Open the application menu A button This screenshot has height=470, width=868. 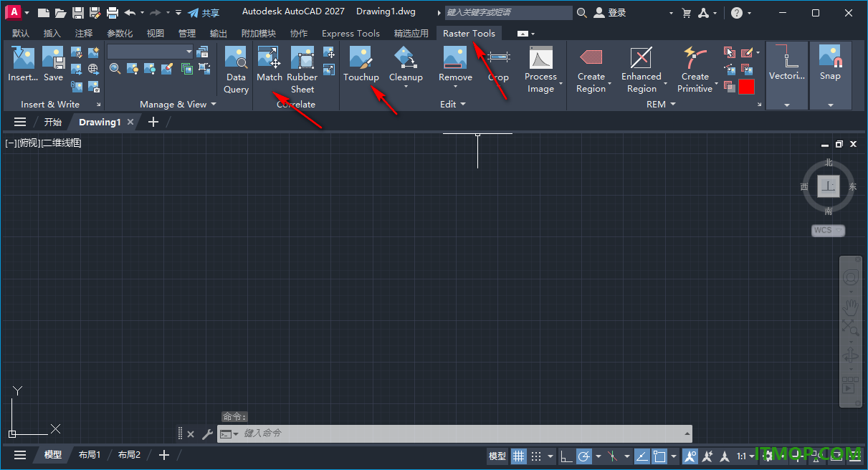pos(12,12)
